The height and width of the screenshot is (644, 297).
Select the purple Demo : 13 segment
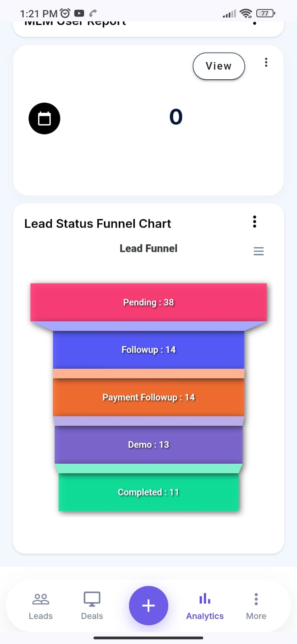click(148, 445)
